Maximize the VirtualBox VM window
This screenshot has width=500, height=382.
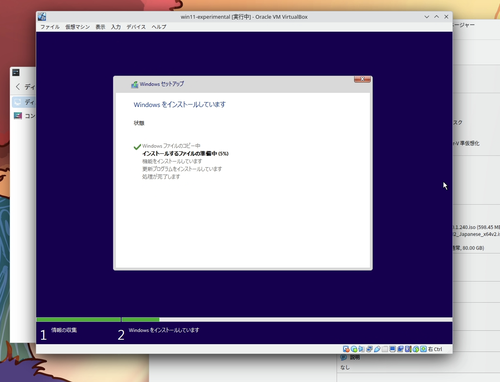(436, 17)
